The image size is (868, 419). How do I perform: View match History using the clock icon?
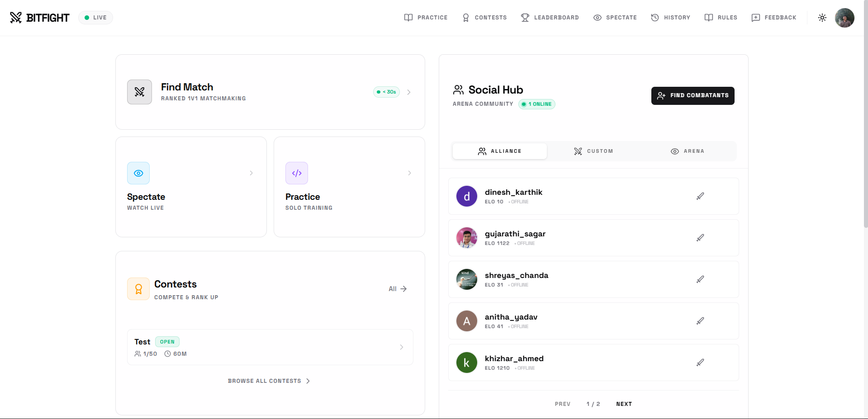click(655, 18)
